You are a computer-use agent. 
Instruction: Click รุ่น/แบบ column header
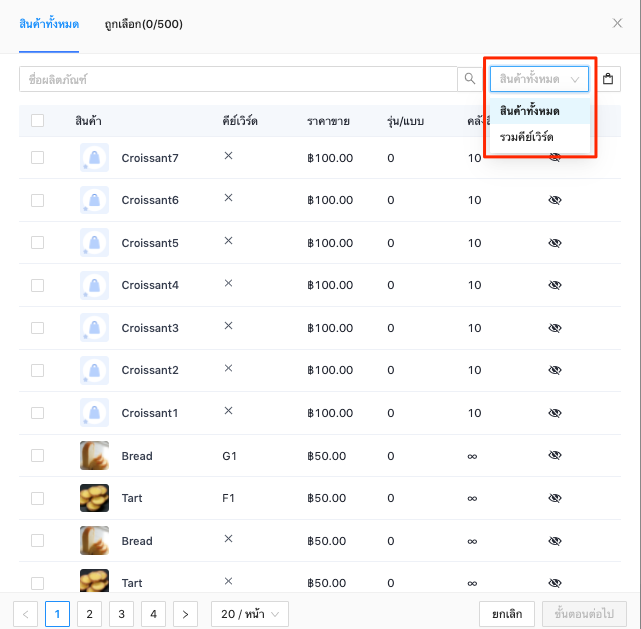coord(406,121)
